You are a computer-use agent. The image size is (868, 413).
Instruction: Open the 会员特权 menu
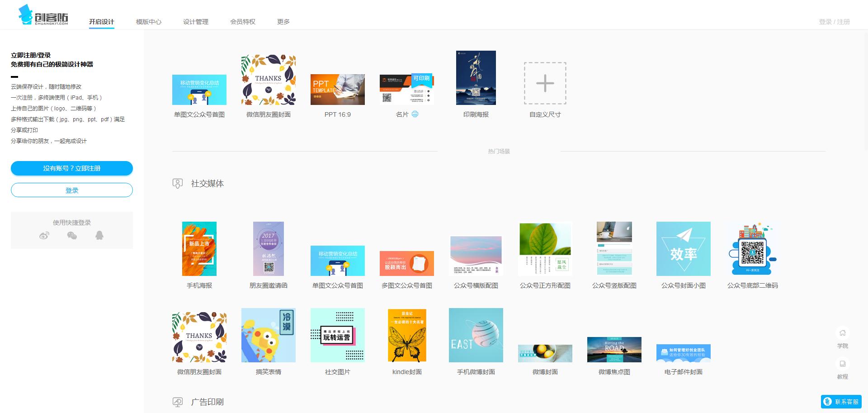(243, 21)
